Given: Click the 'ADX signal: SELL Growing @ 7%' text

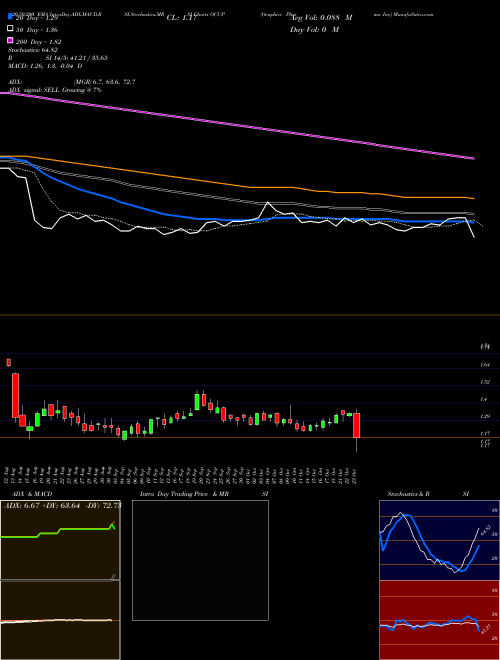Looking at the screenshot, I should click(x=55, y=90).
